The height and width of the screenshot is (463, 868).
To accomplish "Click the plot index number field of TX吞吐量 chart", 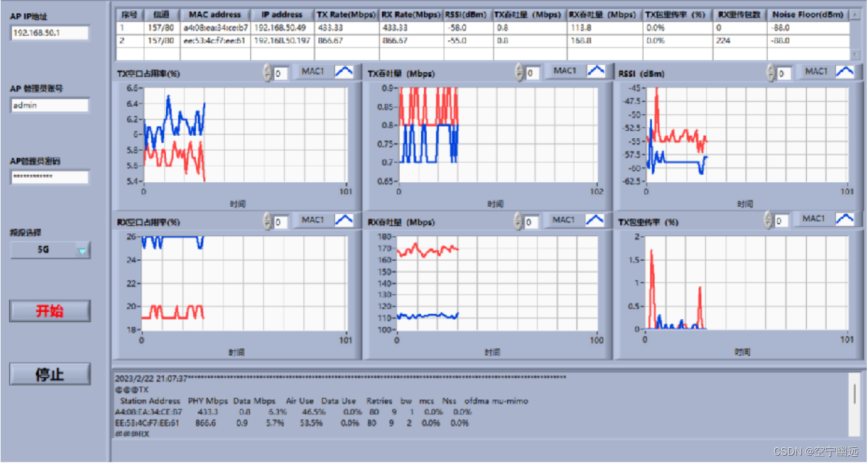I will pos(533,73).
